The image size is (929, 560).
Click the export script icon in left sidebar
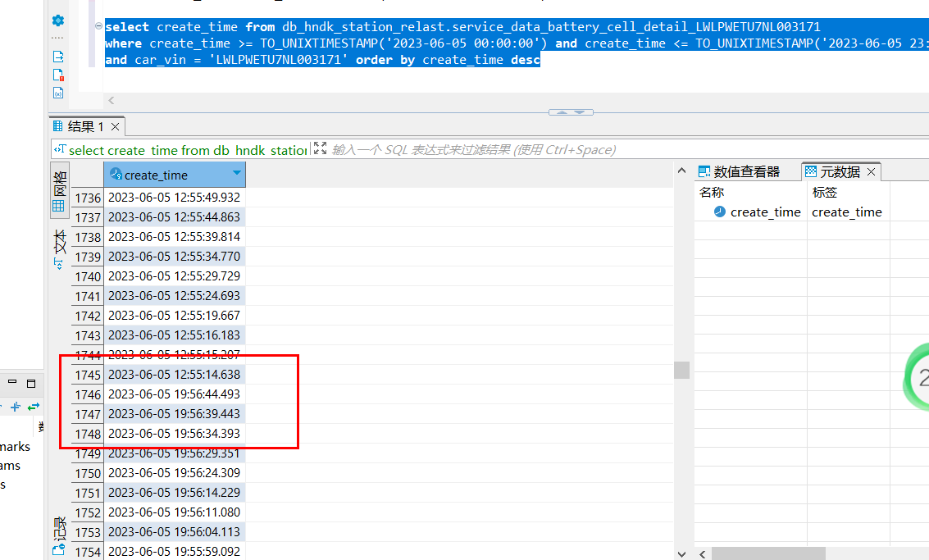57,56
